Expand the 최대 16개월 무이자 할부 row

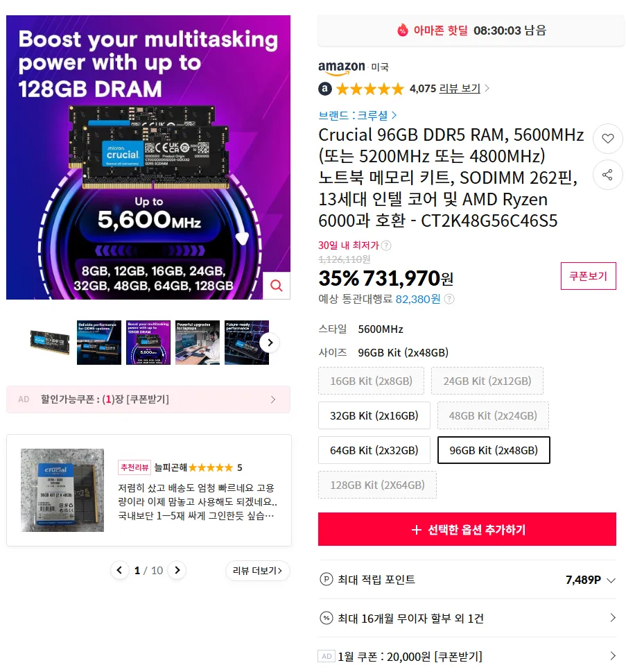tap(467, 619)
